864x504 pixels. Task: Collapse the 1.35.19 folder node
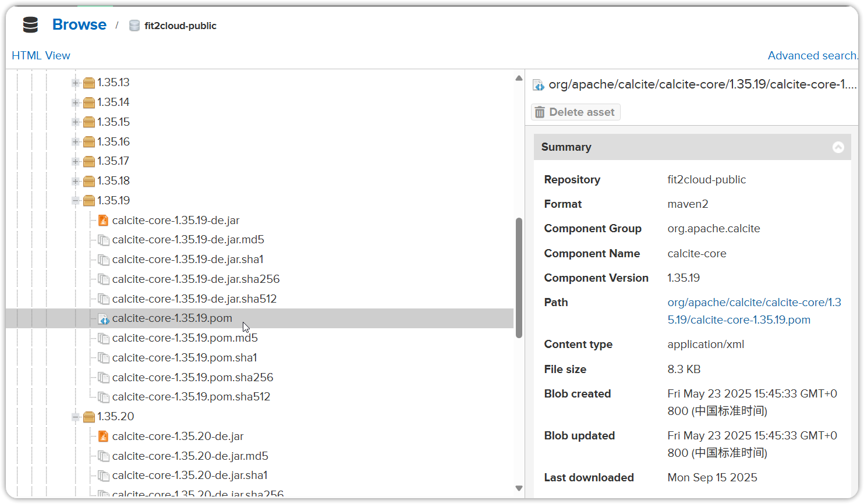[76, 200]
